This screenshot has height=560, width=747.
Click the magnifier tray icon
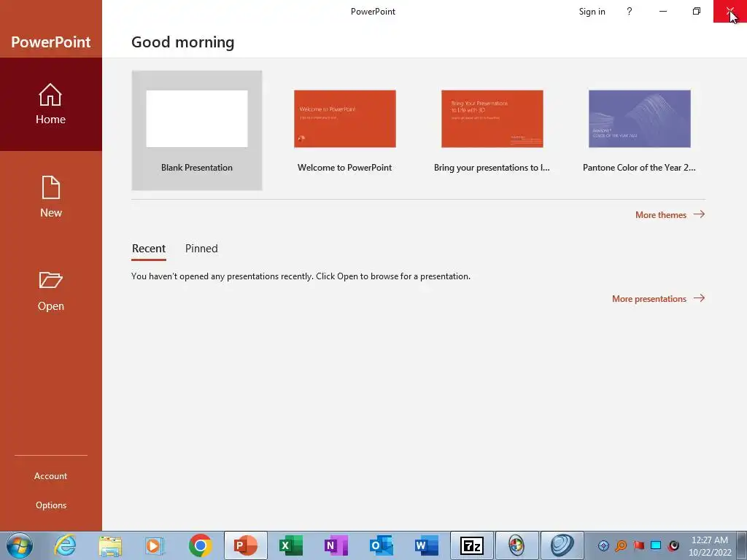coord(621,545)
